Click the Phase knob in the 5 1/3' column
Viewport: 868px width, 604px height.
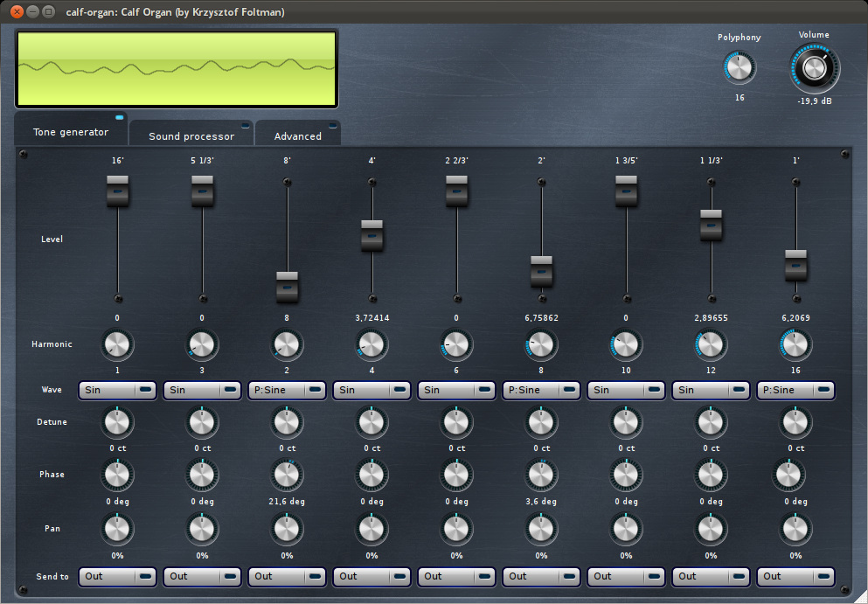tap(202, 475)
